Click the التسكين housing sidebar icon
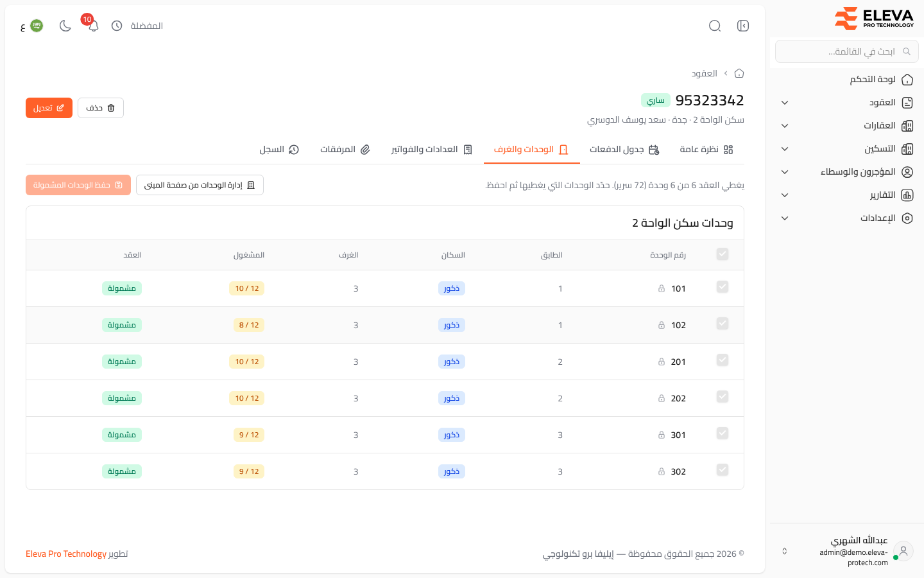The image size is (924, 578). tap(907, 149)
